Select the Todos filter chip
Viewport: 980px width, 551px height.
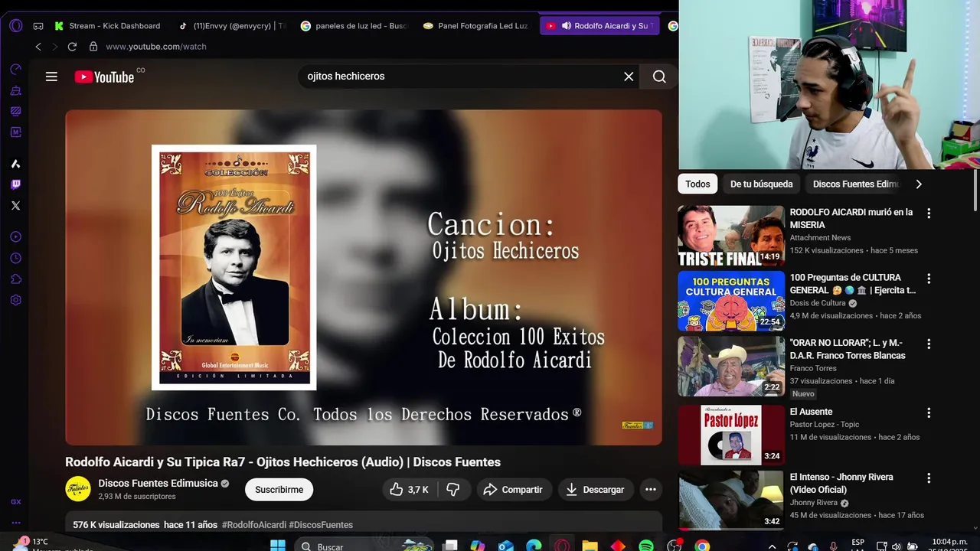(697, 184)
